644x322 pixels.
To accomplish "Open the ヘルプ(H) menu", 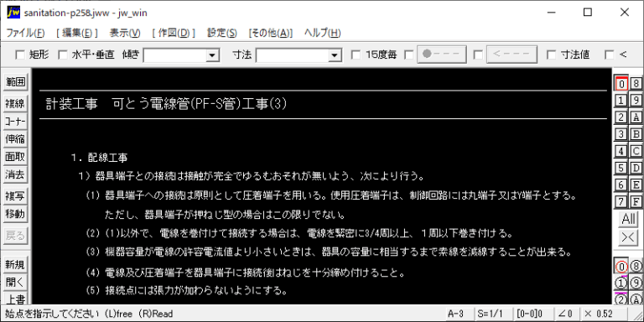I will [322, 33].
